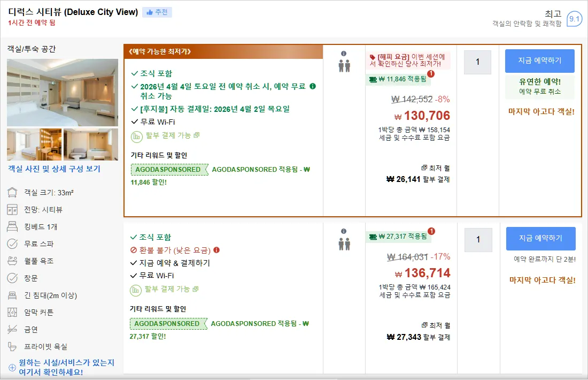Click the 유연한 예약! 예약 무료 취소 label

[540, 86]
